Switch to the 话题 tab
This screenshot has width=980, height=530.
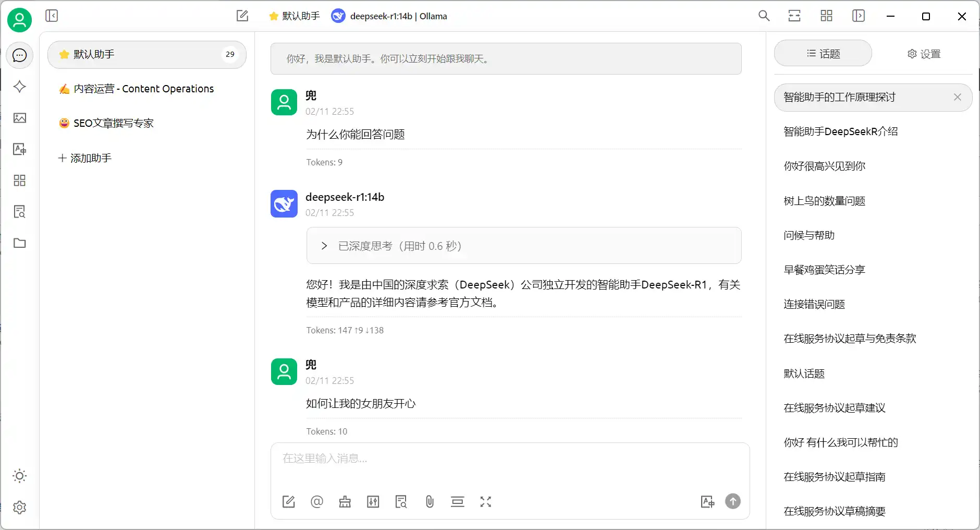click(823, 53)
